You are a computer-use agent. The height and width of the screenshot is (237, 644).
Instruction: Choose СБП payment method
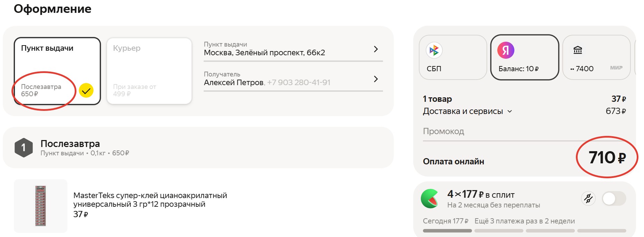[453, 57]
